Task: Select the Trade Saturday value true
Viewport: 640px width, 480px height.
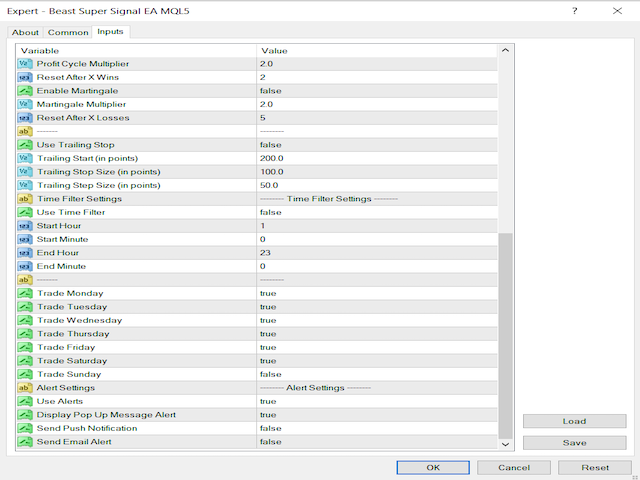Action: (x=268, y=360)
